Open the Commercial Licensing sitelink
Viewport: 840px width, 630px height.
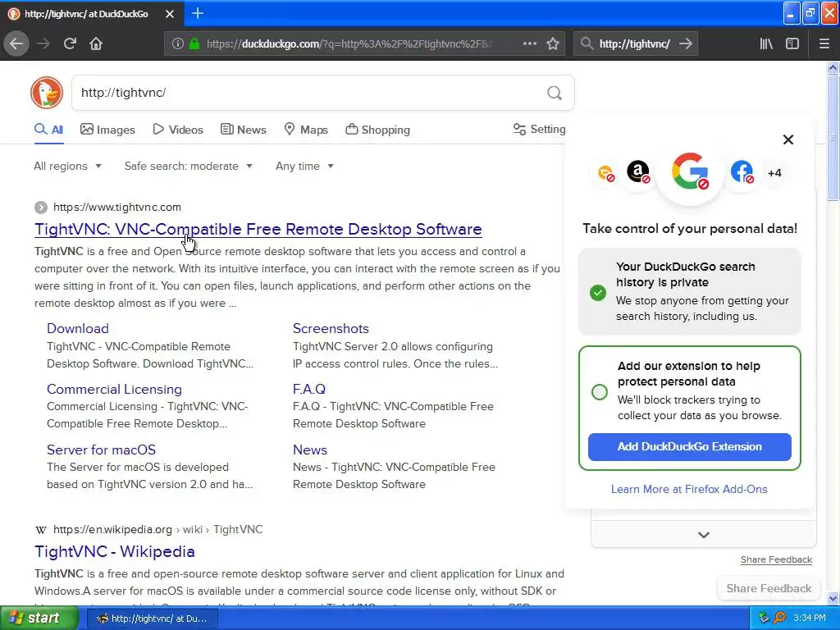114,389
